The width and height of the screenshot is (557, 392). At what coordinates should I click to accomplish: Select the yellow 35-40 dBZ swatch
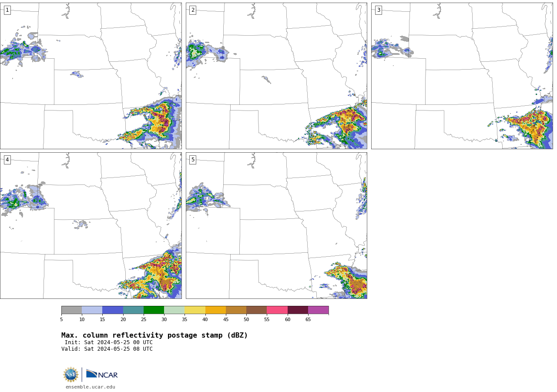coord(195,310)
